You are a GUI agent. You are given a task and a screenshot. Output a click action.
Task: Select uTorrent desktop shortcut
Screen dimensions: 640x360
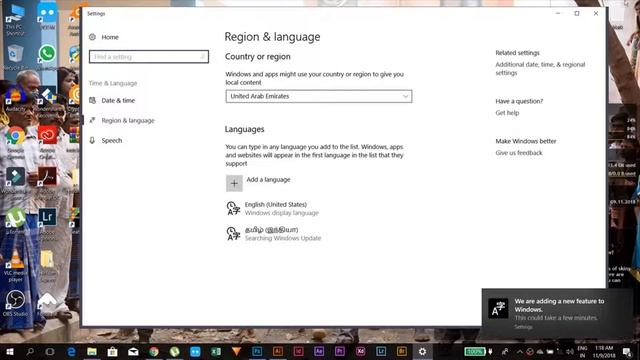click(x=16, y=221)
